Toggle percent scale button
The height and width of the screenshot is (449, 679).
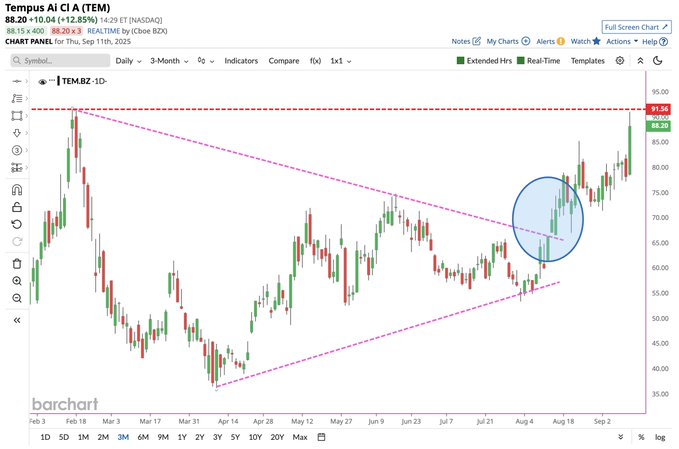tap(641, 437)
